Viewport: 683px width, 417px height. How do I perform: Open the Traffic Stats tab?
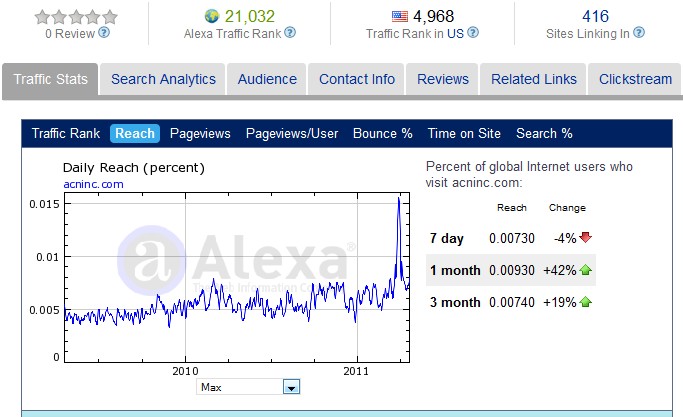tap(50, 79)
